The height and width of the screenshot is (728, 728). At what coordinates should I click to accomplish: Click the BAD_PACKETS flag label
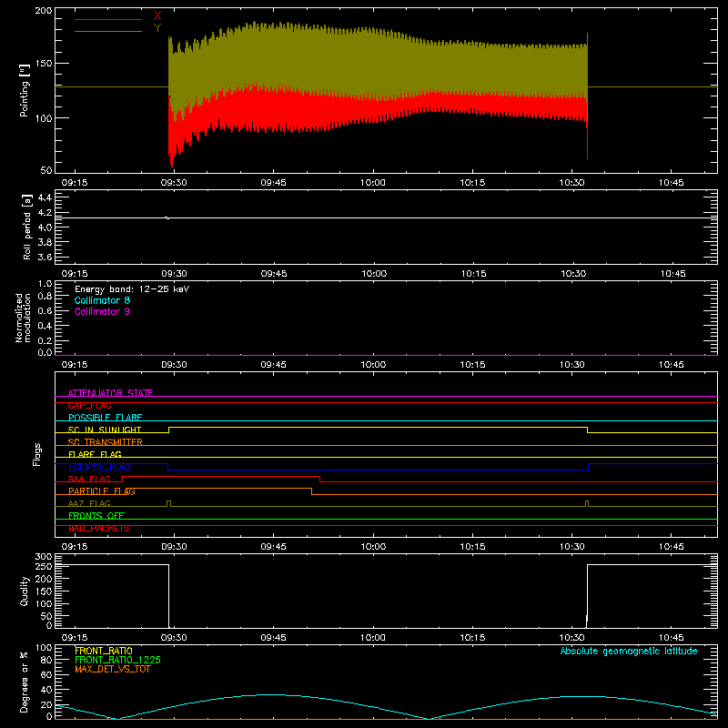(99, 529)
